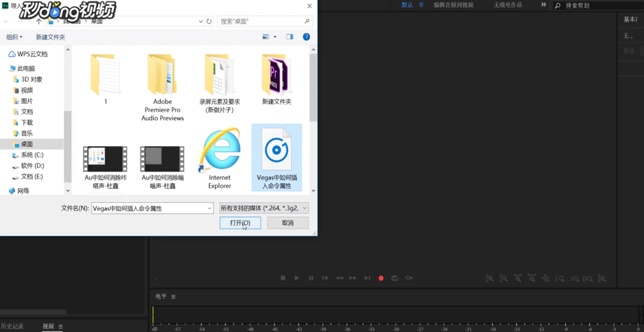The width and height of the screenshot is (644, 332).
Task: Open the 组织 dropdown menu
Action: (14, 37)
